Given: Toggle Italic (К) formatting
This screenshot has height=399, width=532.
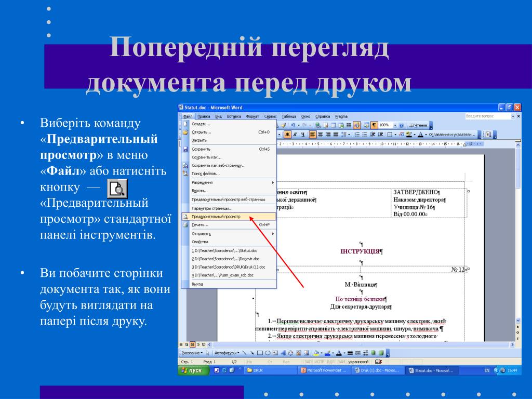Looking at the screenshot, I should 295,135.
